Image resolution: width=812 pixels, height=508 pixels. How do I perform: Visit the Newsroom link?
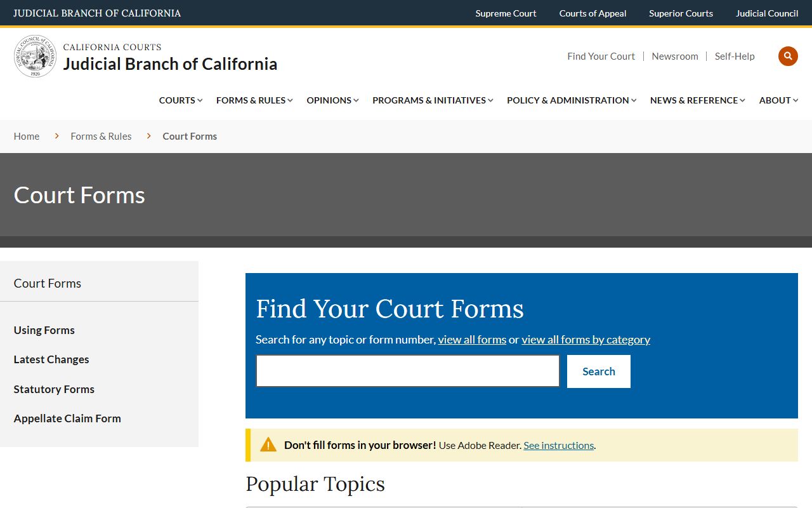pyautogui.click(x=675, y=57)
